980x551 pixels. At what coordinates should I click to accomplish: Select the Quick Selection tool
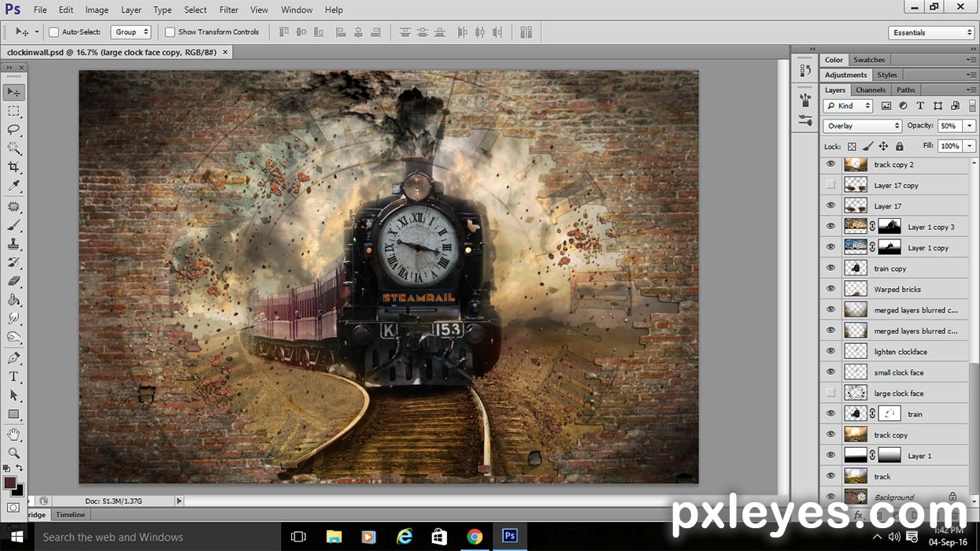click(x=14, y=148)
